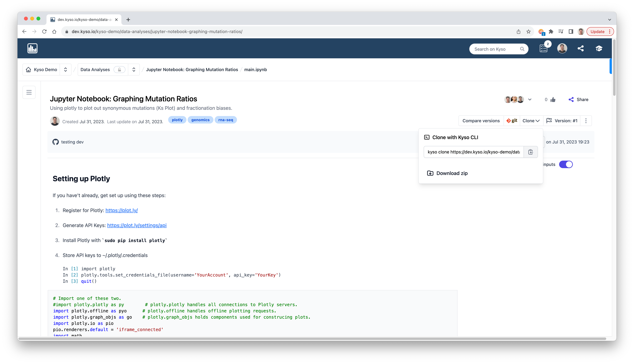
Task: Open the hamburger sidebar menu
Action: click(29, 92)
